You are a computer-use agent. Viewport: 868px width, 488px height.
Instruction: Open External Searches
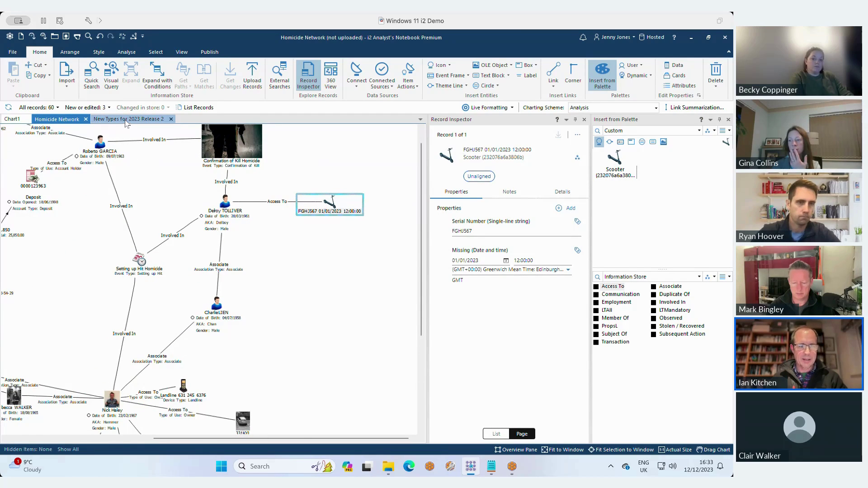279,75
